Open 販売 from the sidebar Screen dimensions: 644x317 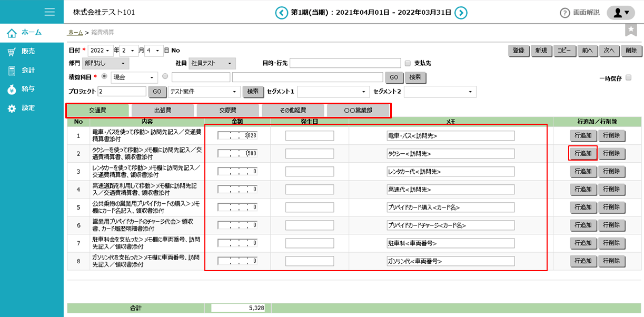click(x=28, y=52)
